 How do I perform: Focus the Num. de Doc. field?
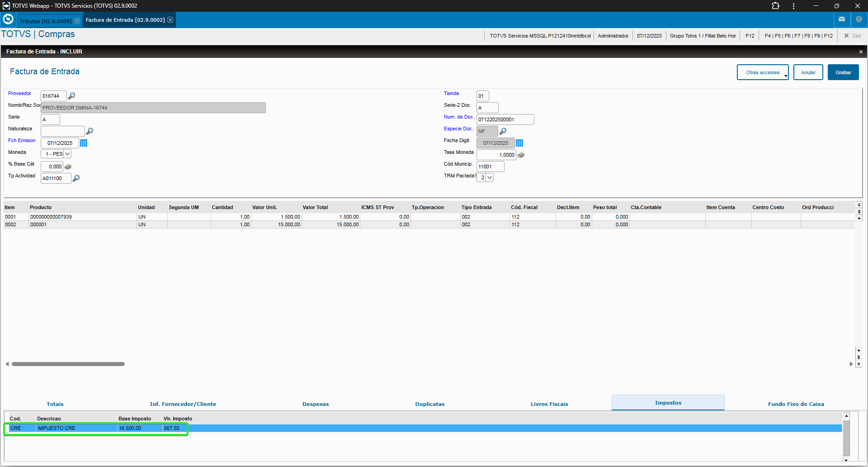[x=505, y=119]
